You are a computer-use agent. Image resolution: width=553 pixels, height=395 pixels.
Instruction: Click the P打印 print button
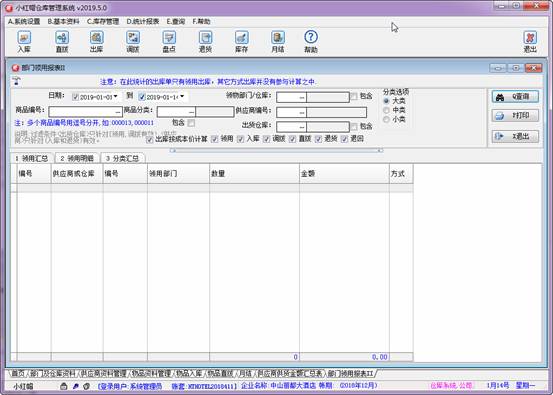pos(515,116)
